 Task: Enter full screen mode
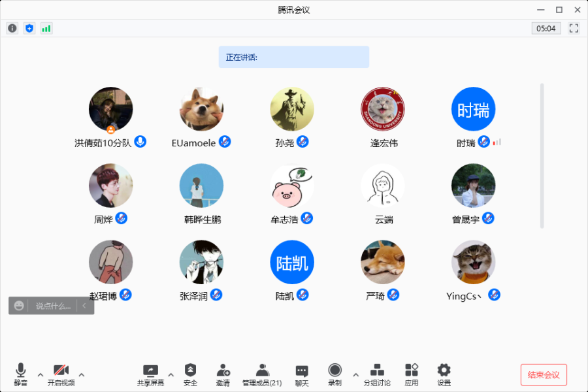tap(574, 28)
